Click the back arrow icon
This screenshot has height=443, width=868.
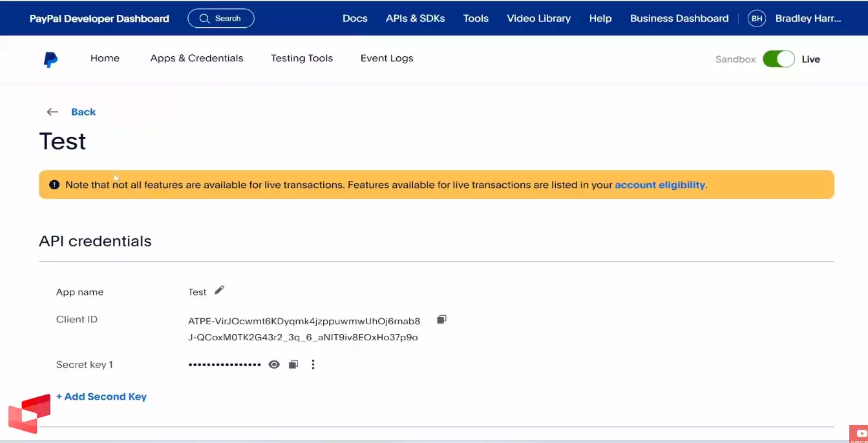pyautogui.click(x=52, y=112)
